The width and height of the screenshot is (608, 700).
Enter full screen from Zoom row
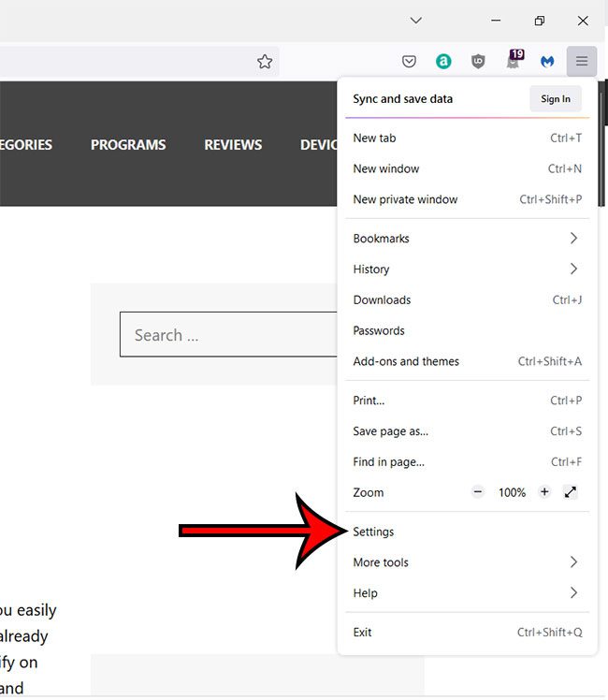[x=570, y=492]
